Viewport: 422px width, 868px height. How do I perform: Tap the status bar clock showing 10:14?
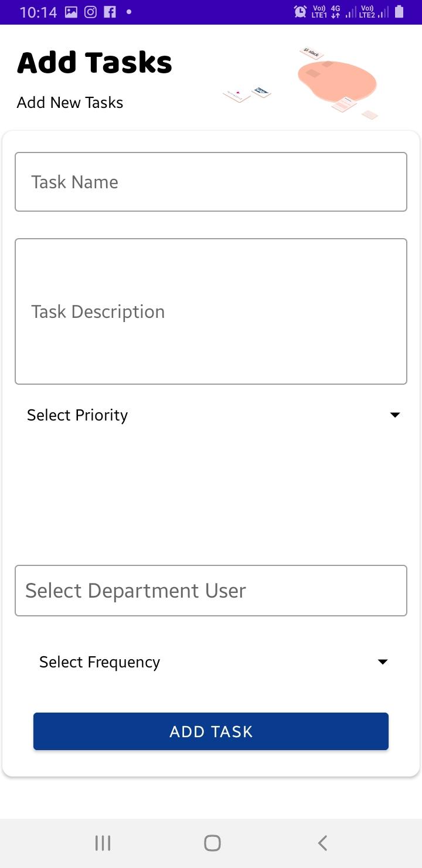coord(38,12)
